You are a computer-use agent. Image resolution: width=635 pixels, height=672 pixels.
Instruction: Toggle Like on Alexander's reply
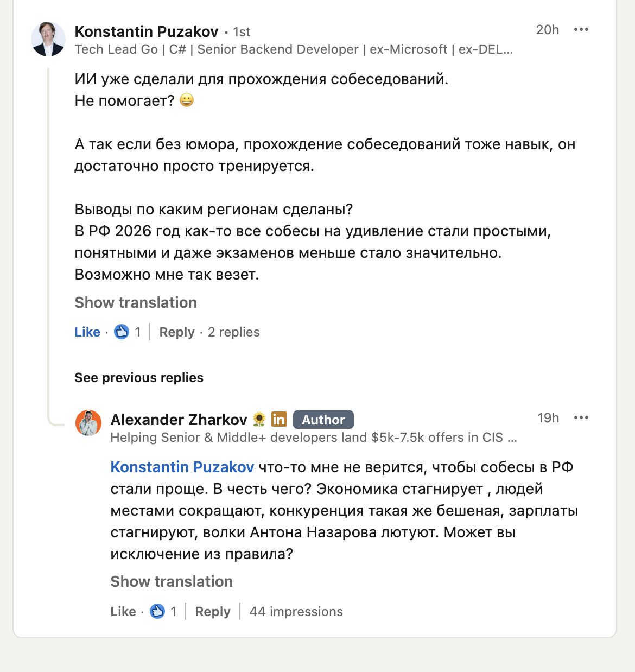click(123, 611)
